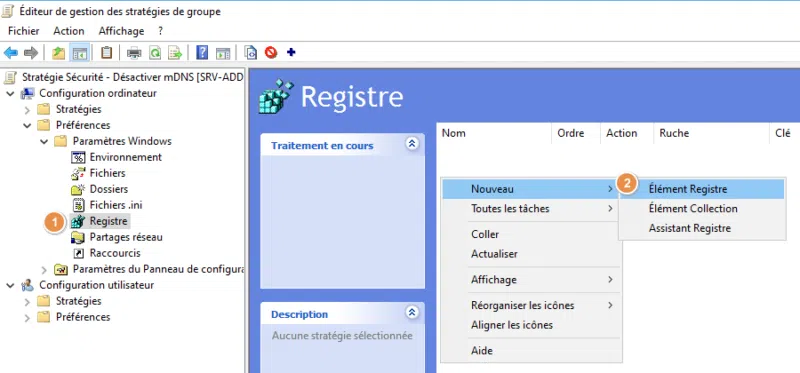The image size is (800, 373).
Task: Click the Partages réseau icon
Action: (x=78, y=237)
